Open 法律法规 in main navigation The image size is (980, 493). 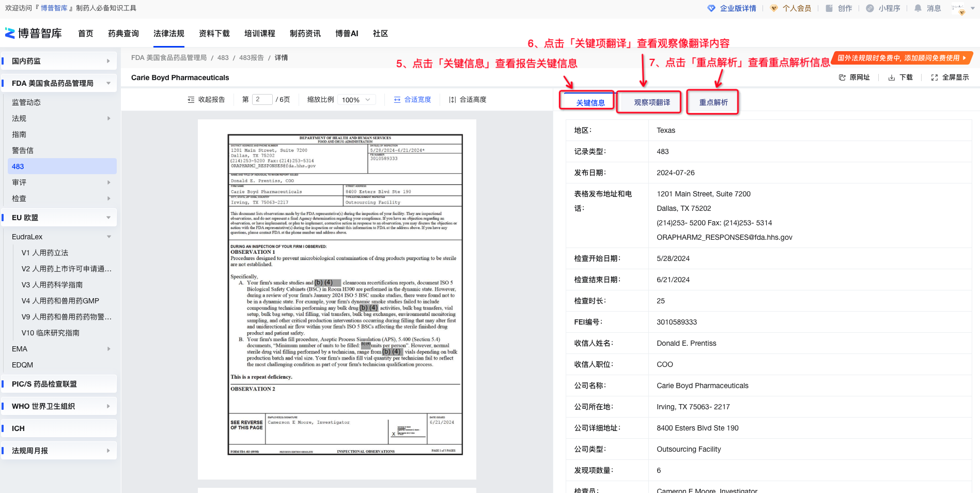point(169,34)
